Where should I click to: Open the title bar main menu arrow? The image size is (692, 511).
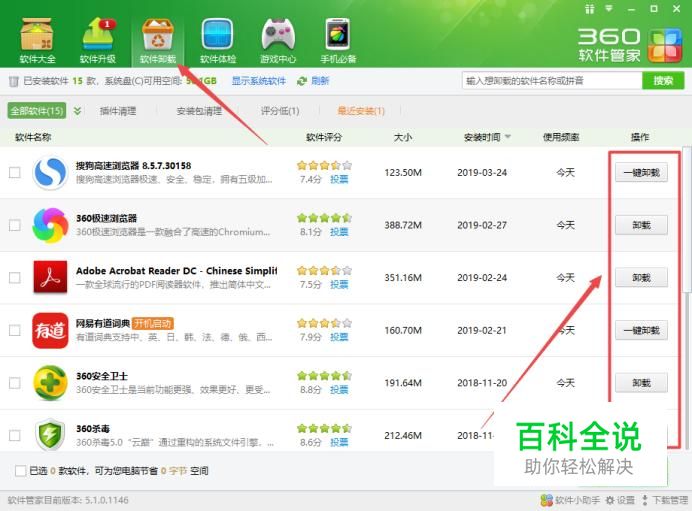(x=609, y=8)
